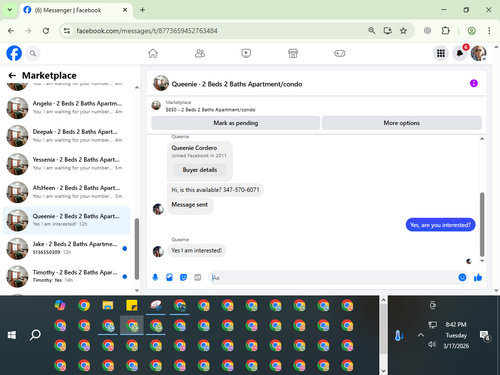Choose a GIF icon in composer

pyautogui.click(x=198, y=277)
